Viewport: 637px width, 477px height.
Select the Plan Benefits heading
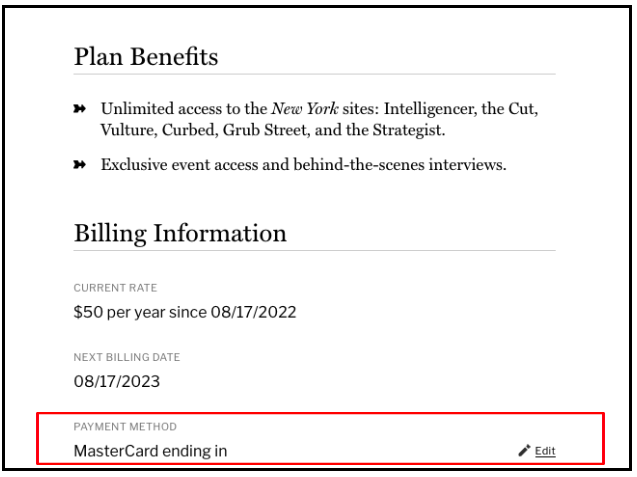tap(146, 56)
